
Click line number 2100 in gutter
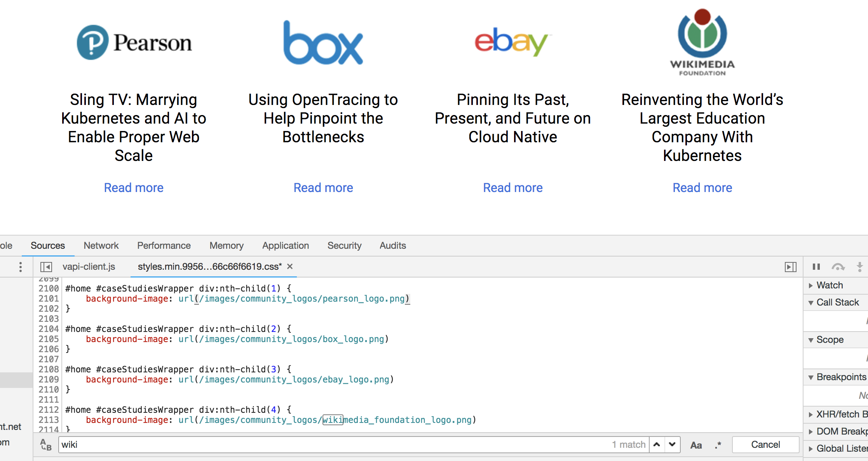pyautogui.click(x=49, y=288)
